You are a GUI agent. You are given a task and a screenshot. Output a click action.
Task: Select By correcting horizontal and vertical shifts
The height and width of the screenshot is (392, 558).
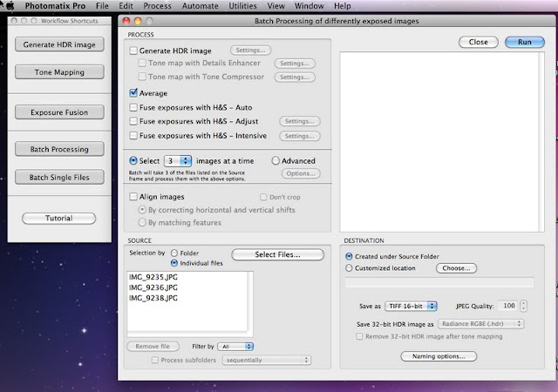142,210
